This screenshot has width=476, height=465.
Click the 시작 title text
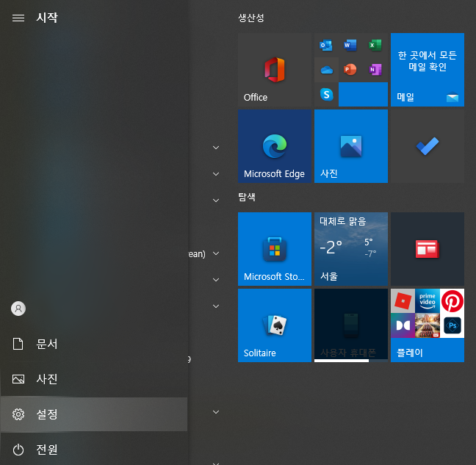[47, 18]
